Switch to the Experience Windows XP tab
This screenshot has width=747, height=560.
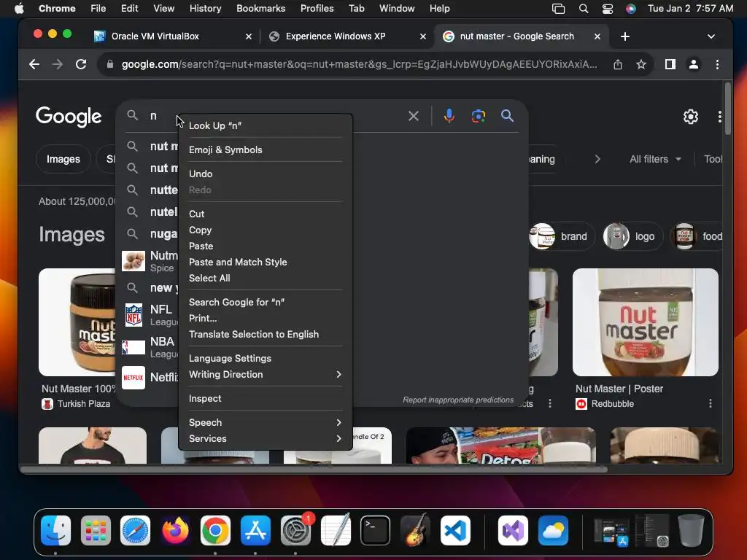[x=347, y=36]
